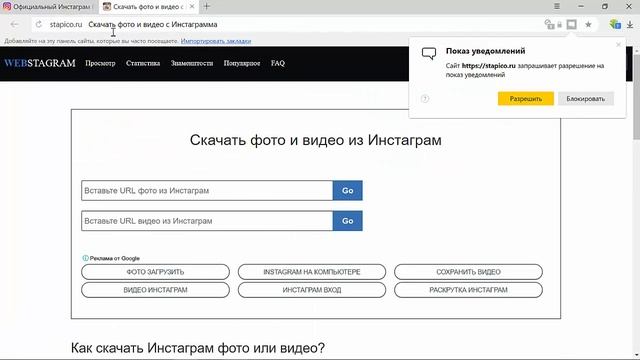Image resolution: width=640 pixels, height=360 pixels.
Task: Focus the video URL input field
Action: tap(207, 221)
